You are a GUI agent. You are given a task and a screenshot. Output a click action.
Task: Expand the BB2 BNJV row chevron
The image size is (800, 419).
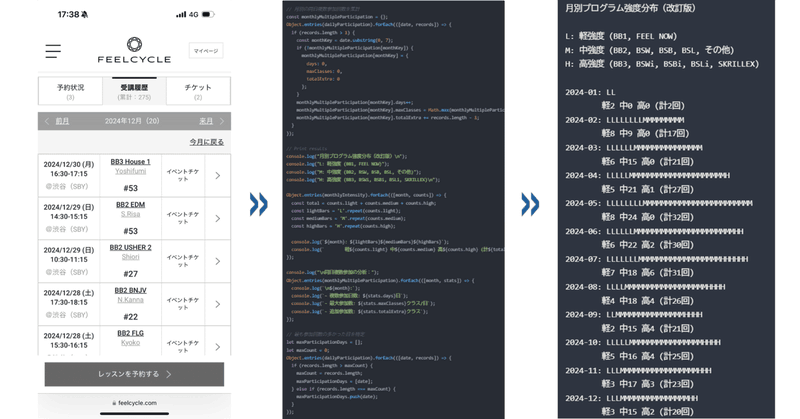(x=218, y=304)
